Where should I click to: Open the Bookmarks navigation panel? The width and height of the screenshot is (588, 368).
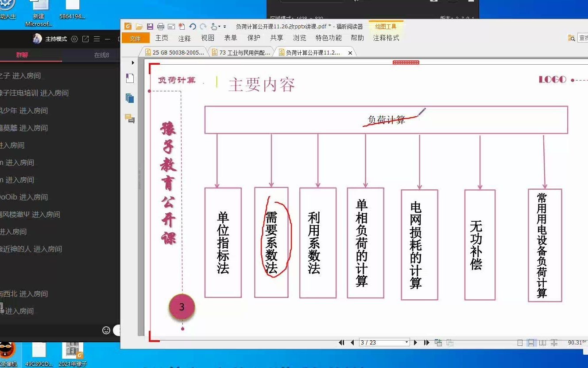pos(130,78)
